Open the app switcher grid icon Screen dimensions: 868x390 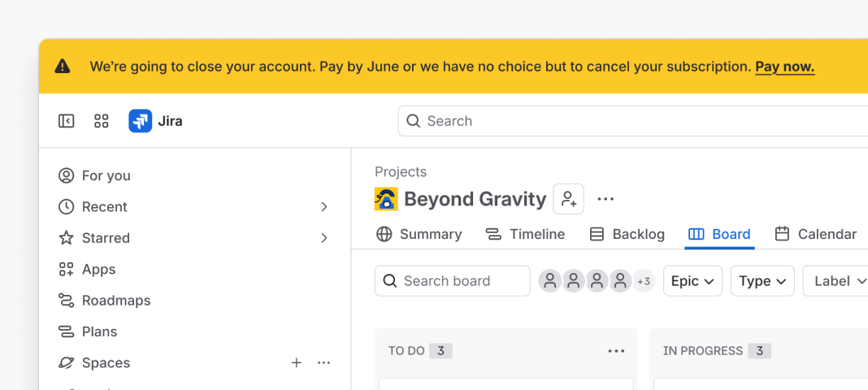coord(102,121)
